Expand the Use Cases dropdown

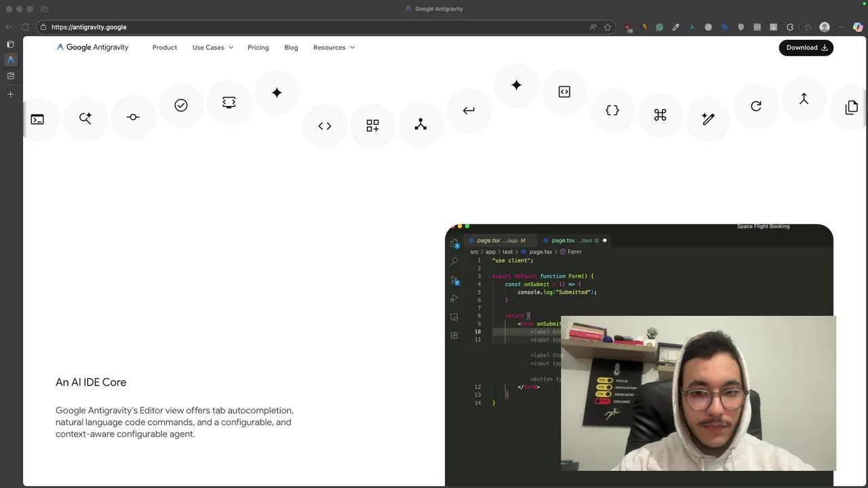pos(212,47)
